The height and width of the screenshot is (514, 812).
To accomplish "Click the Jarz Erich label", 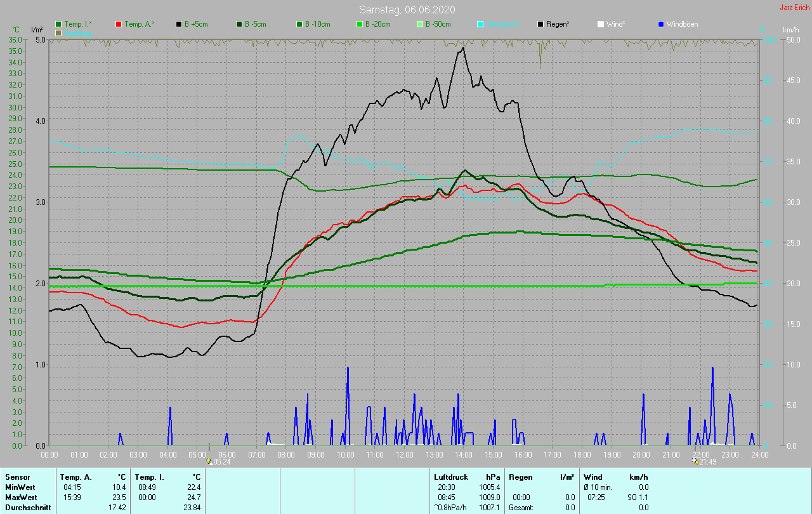I will pos(794,8).
